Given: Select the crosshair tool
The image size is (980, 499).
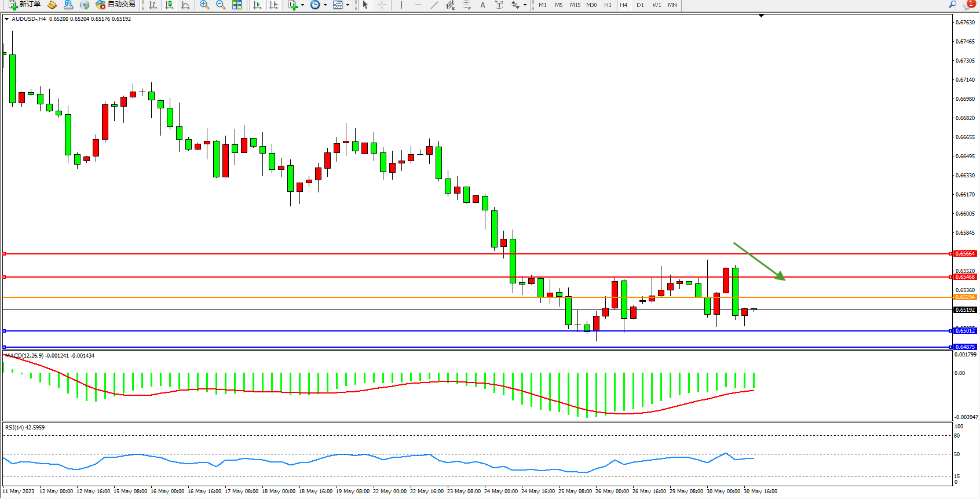Looking at the screenshot, I should [x=382, y=5].
